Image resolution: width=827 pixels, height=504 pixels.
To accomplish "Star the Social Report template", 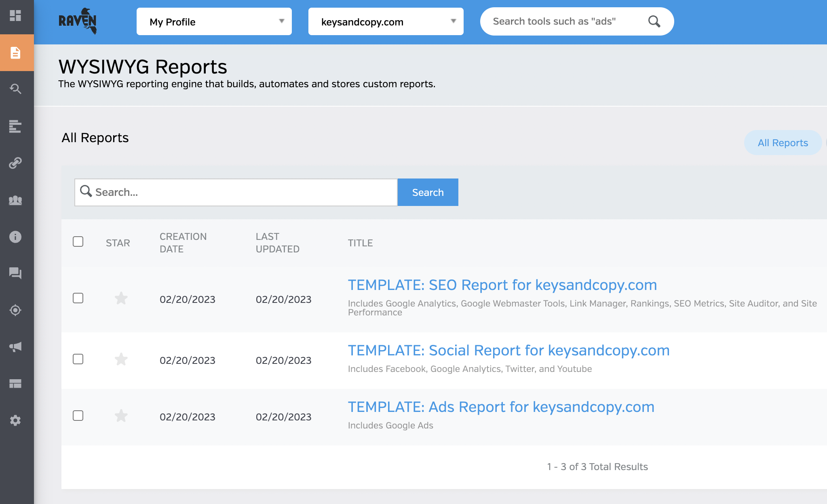I will [x=121, y=359].
